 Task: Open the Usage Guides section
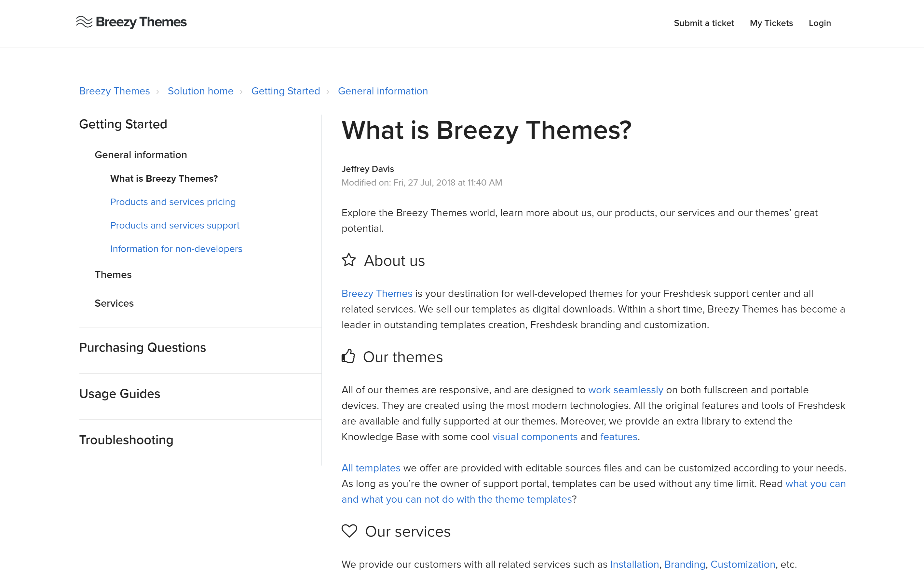coord(119,393)
